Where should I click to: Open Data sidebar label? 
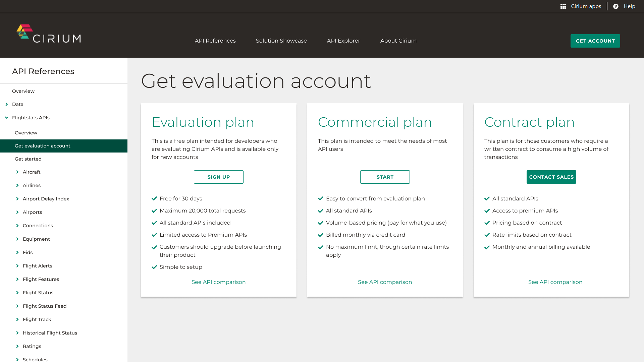tap(18, 104)
